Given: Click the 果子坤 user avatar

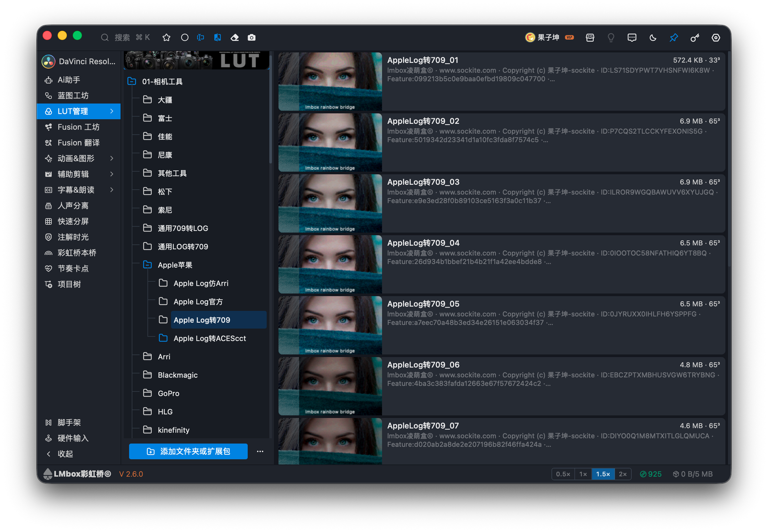Looking at the screenshot, I should [530, 37].
